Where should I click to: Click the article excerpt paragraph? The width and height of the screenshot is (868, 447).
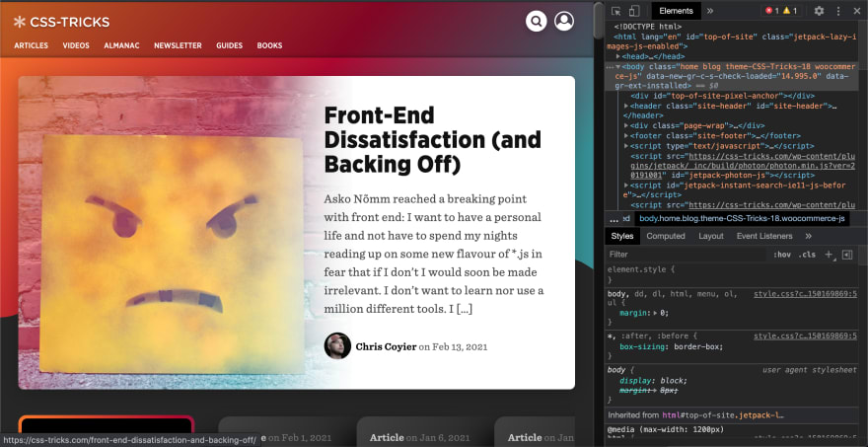pos(434,254)
